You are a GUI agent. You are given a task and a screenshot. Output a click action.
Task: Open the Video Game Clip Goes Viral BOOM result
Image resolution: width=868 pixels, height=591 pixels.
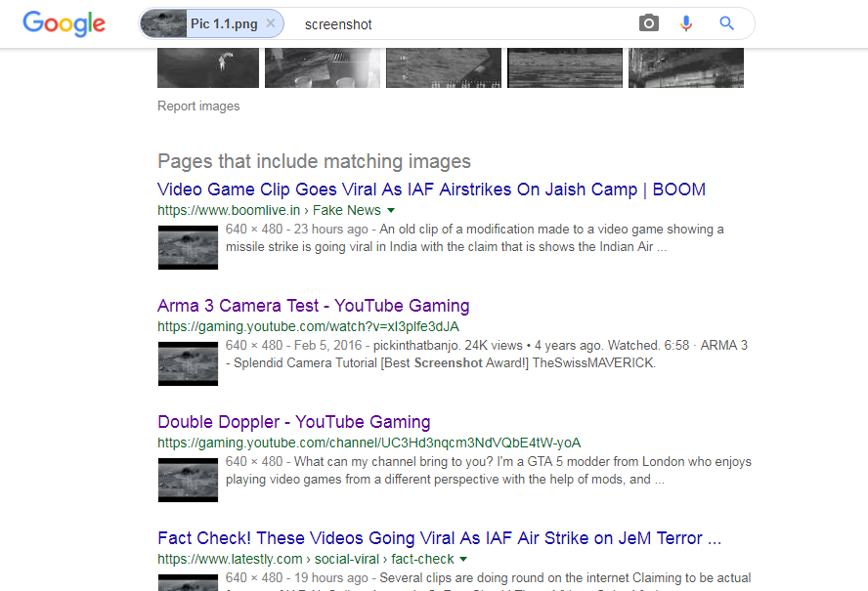click(431, 190)
